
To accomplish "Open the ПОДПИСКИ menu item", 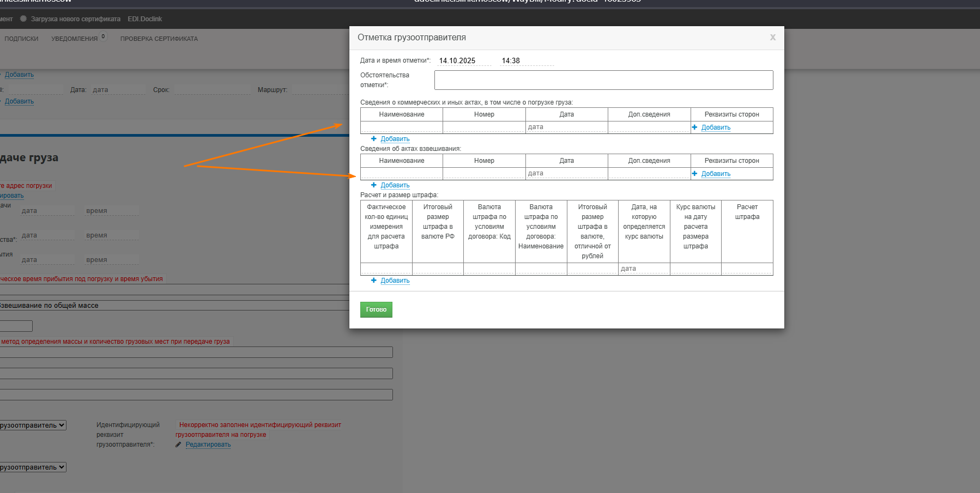I will tap(21, 39).
